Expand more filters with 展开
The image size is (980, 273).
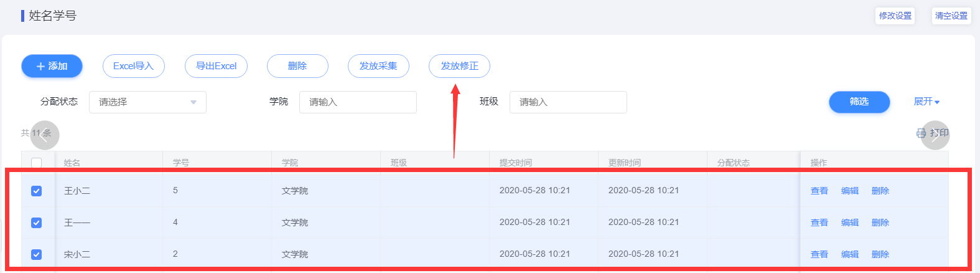(926, 102)
